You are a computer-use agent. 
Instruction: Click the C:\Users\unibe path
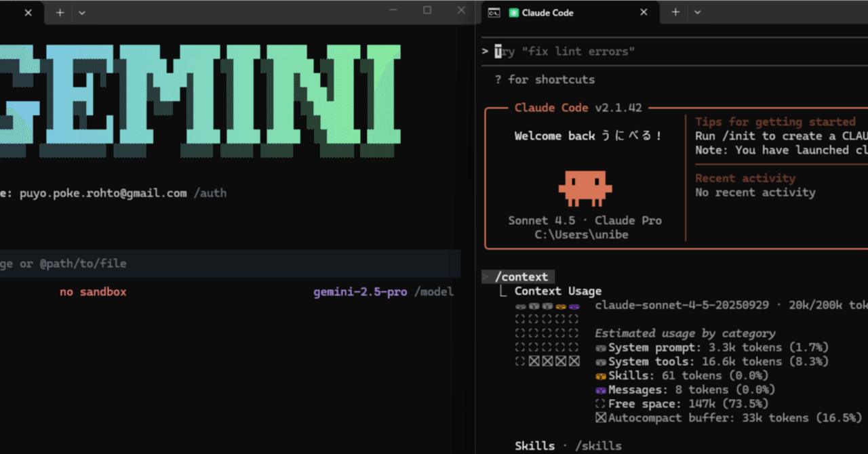[x=581, y=235]
